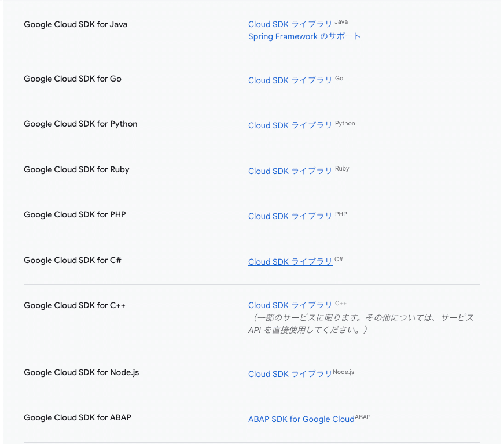Open the Spring Framework のサポート link
504x444 pixels.
pyautogui.click(x=305, y=36)
